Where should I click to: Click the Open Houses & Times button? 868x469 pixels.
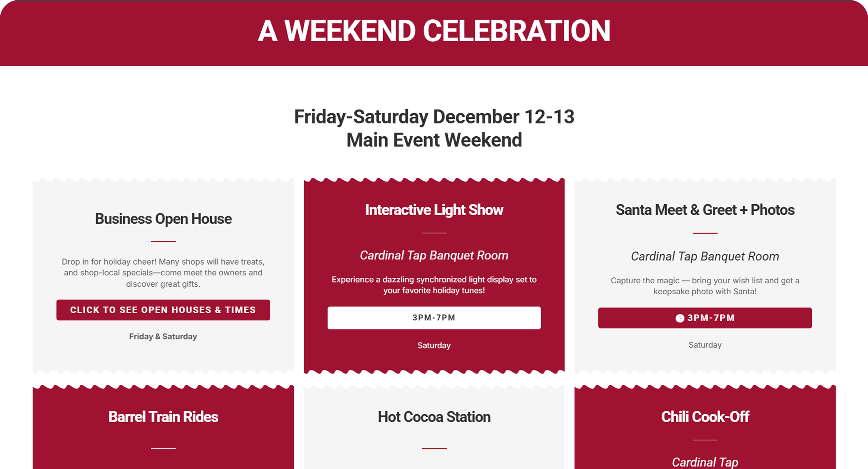(163, 310)
